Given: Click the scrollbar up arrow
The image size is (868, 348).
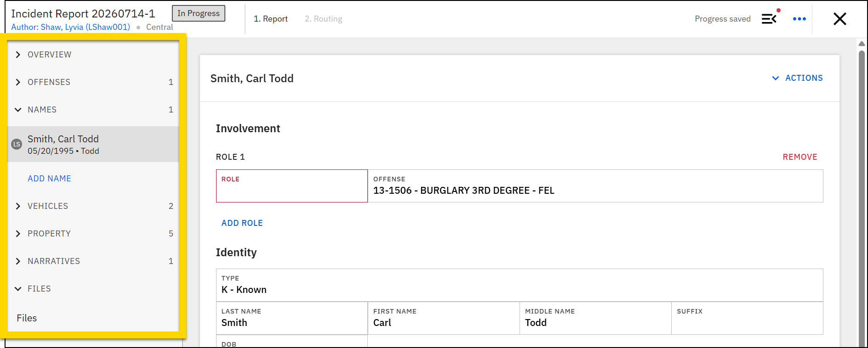Looking at the screenshot, I should click(x=862, y=44).
